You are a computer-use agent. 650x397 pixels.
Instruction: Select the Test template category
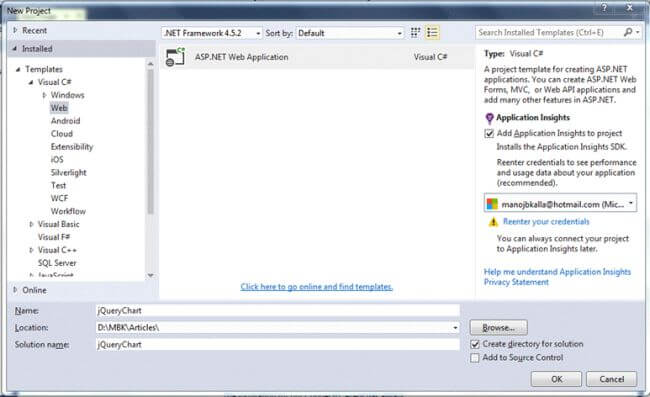pos(58,185)
